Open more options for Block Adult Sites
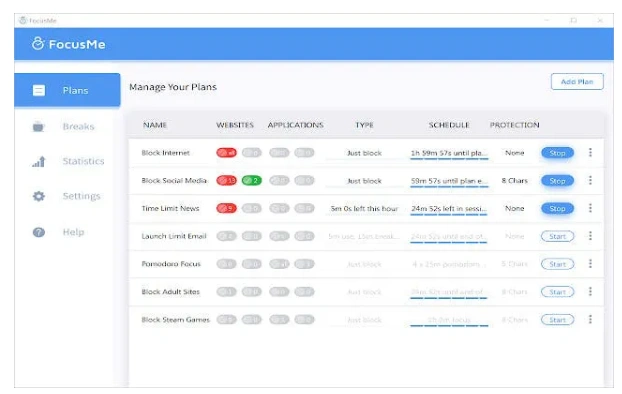Image resolution: width=622 pixels, height=394 pixels. pyautogui.click(x=590, y=292)
